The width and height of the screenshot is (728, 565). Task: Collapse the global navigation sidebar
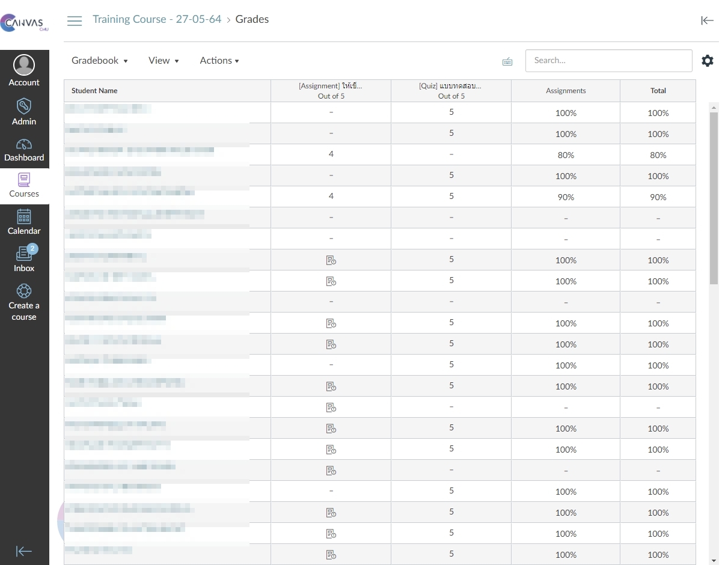pyautogui.click(x=24, y=551)
